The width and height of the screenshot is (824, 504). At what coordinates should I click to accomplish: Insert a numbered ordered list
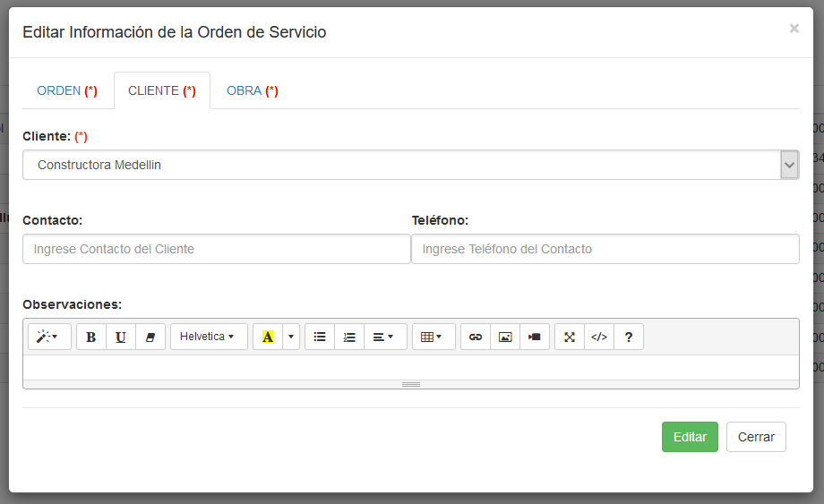click(349, 337)
